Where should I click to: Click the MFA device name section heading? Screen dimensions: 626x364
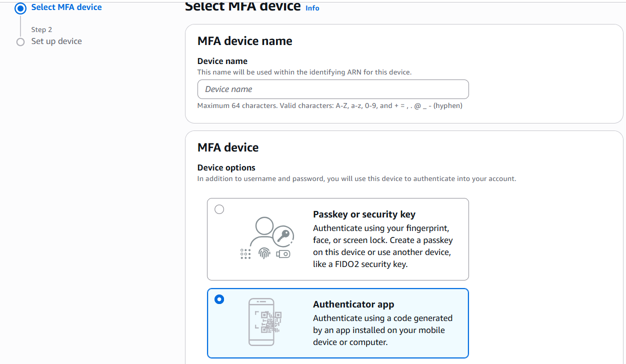pyautogui.click(x=245, y=41)
